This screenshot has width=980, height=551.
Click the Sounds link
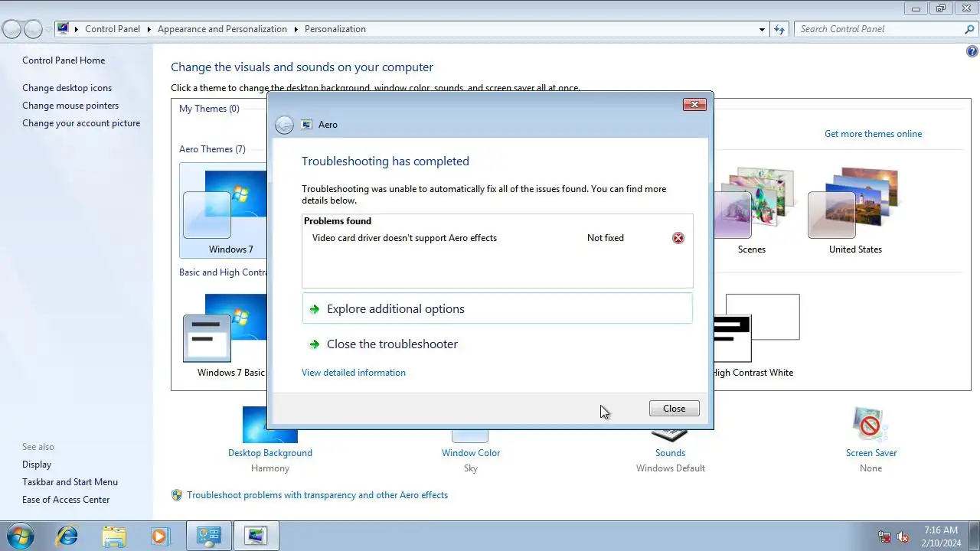pyautogui.click(x=670, y=453)
